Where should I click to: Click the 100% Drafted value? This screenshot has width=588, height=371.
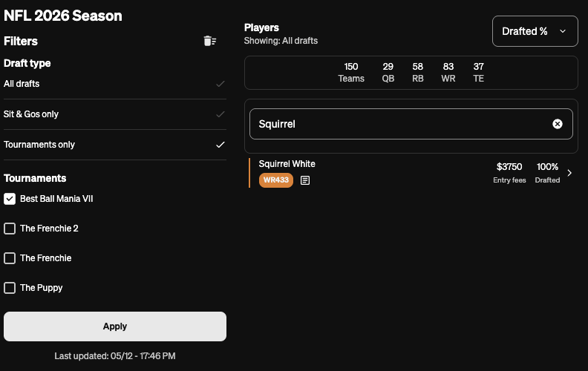pyautogui.click(x=547, y=167)
